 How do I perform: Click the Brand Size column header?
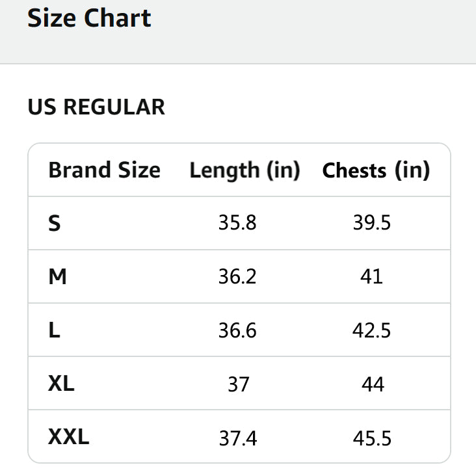[x=104, y=170]
